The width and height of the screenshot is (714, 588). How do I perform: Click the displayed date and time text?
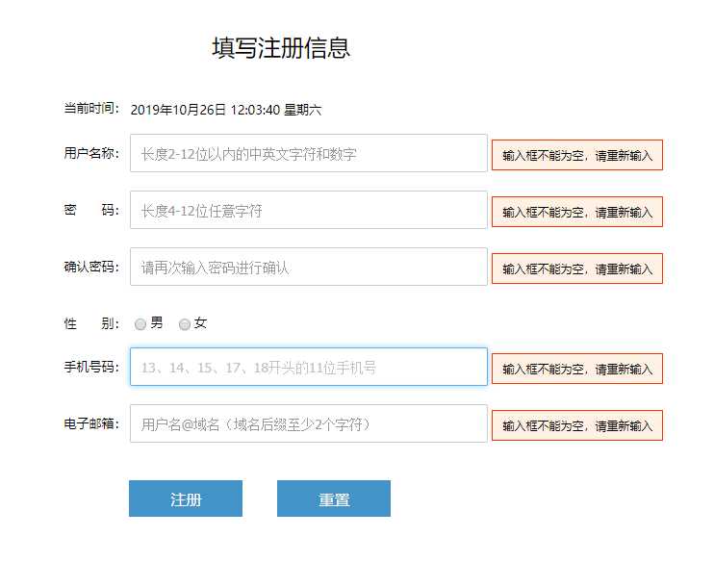[x=225, y=110]
